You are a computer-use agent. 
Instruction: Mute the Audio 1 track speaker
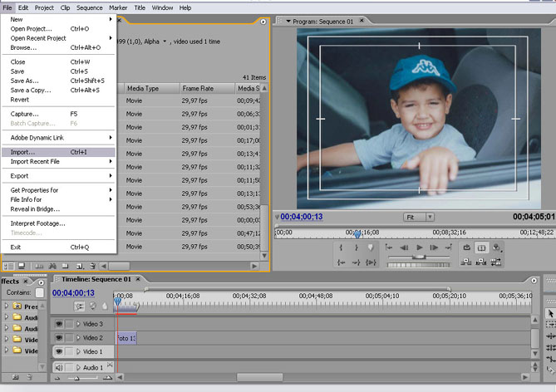click(x=59, y=367)
